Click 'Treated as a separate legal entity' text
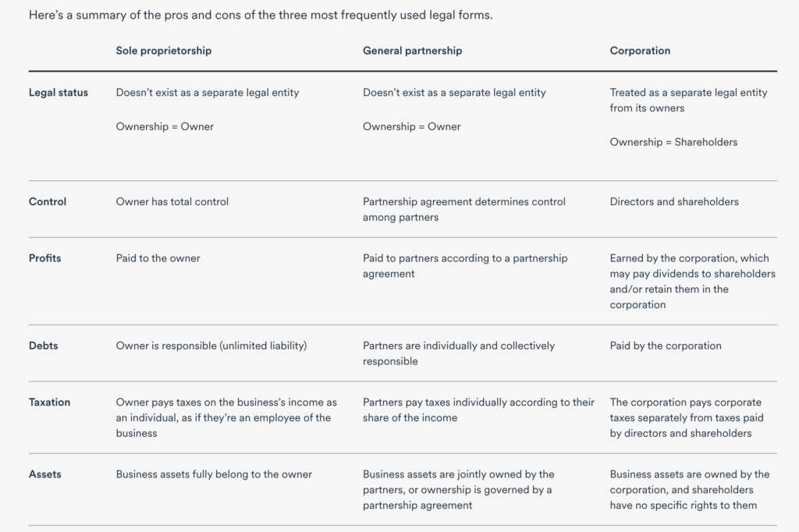This screenshot has height=532, width=799. (x=688, y=93)
